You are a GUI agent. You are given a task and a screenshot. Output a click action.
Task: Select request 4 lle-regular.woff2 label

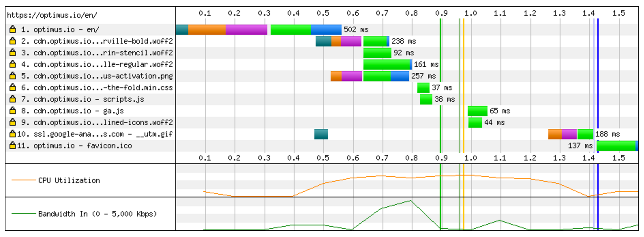(x=97, y=64)
